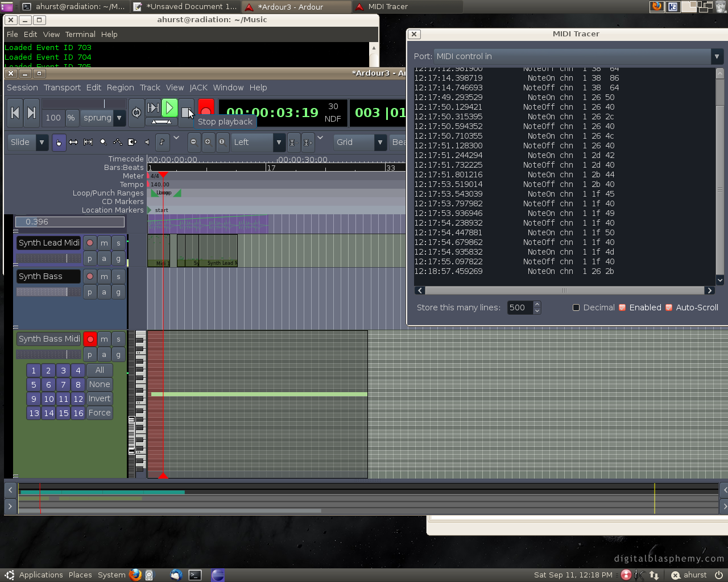Select the draw gain automation tool

118,142
